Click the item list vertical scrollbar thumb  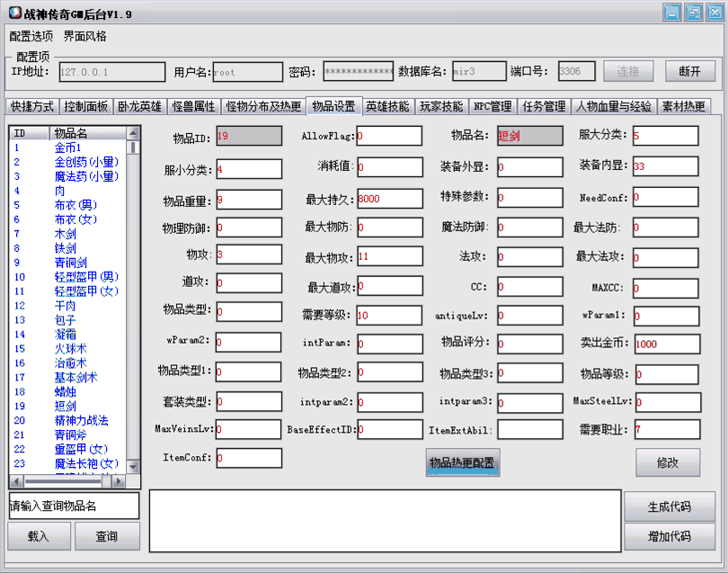click(x=133, y=147)
